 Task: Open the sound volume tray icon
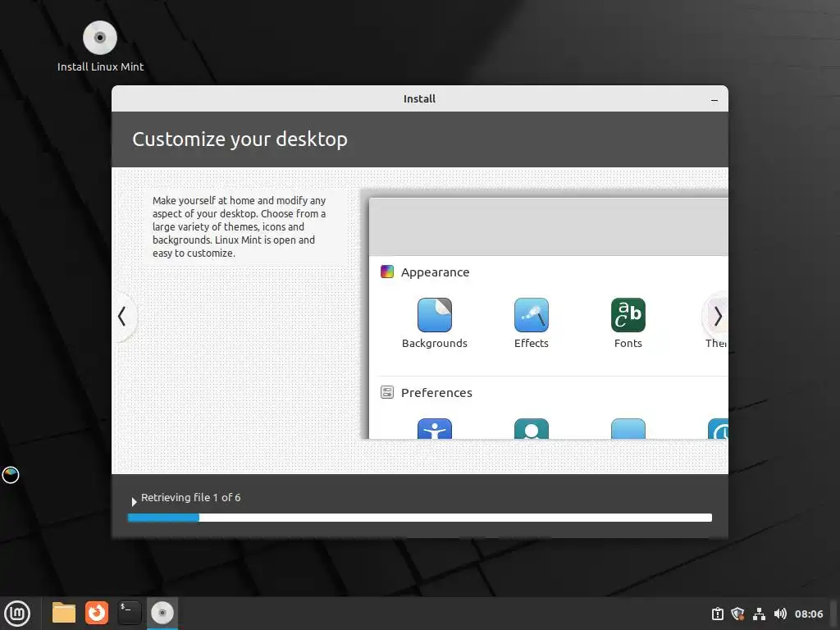(780, 614)
